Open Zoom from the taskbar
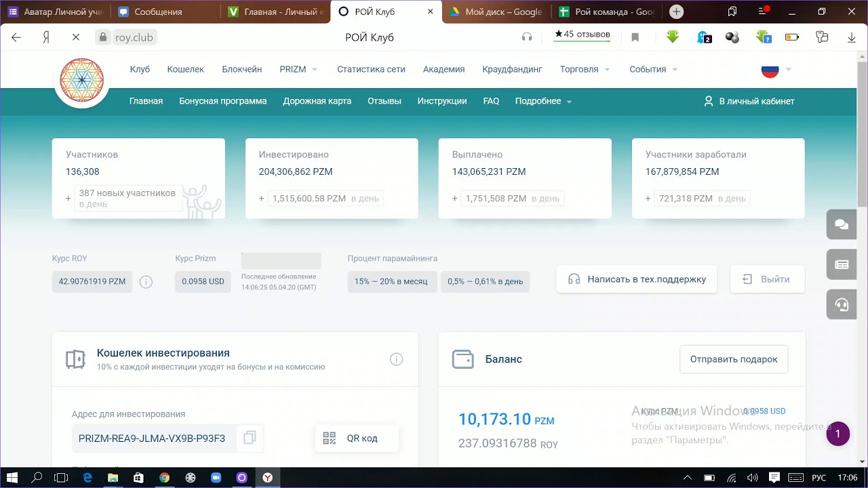 point(216,478)
